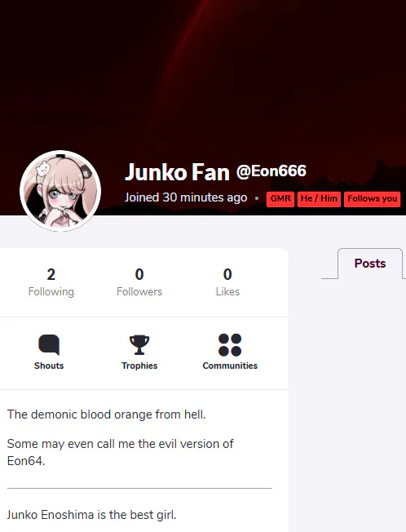Open the Communities four-dot icon
This screenshot has width=406, height=532.
pos(230,345)
